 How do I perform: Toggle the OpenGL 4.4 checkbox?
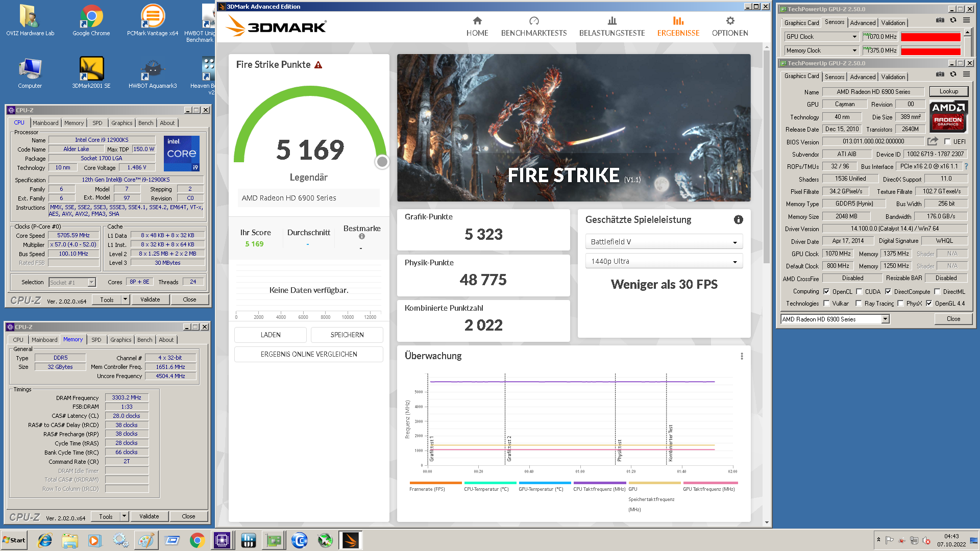(929, 304)
